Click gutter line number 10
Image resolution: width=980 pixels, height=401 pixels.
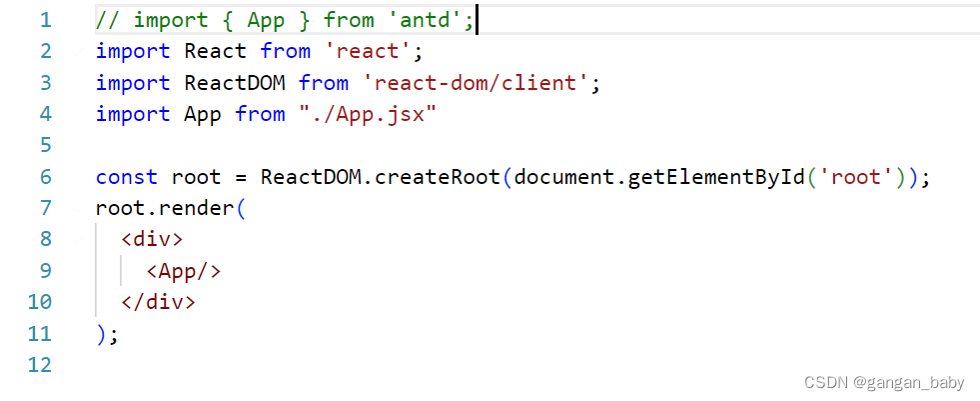click(39, 302)
